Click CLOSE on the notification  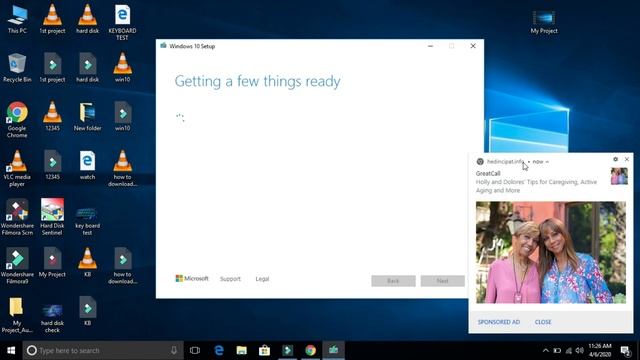pyautogui.click(x=543, y=322)
